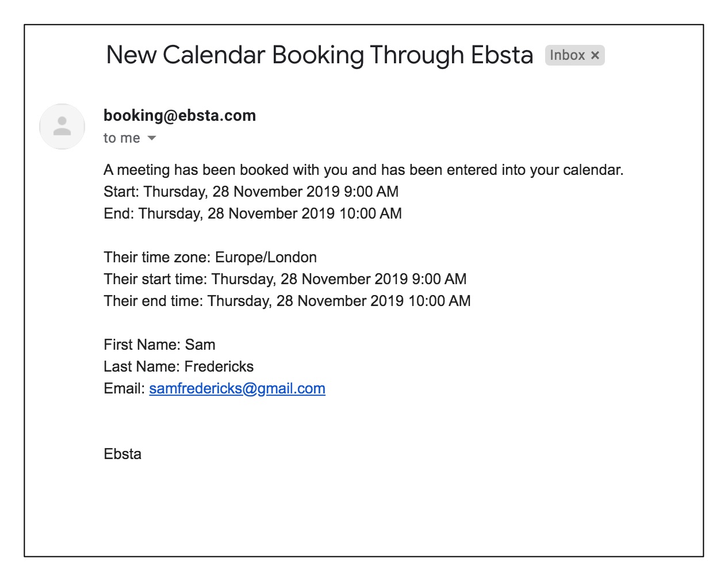Click the "Ebsta" signature text
Viewport: 728px width, 581px height.
(122, 454)
